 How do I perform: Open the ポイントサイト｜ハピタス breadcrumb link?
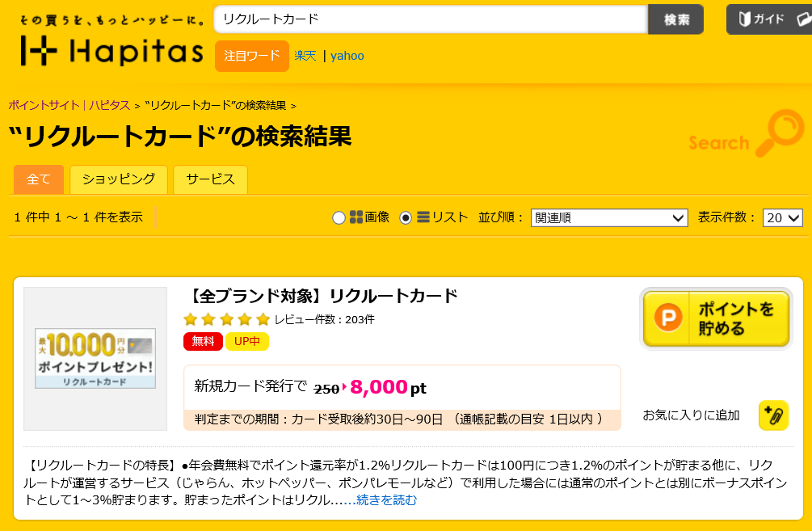pyautogui.click(x=69, y=106)
